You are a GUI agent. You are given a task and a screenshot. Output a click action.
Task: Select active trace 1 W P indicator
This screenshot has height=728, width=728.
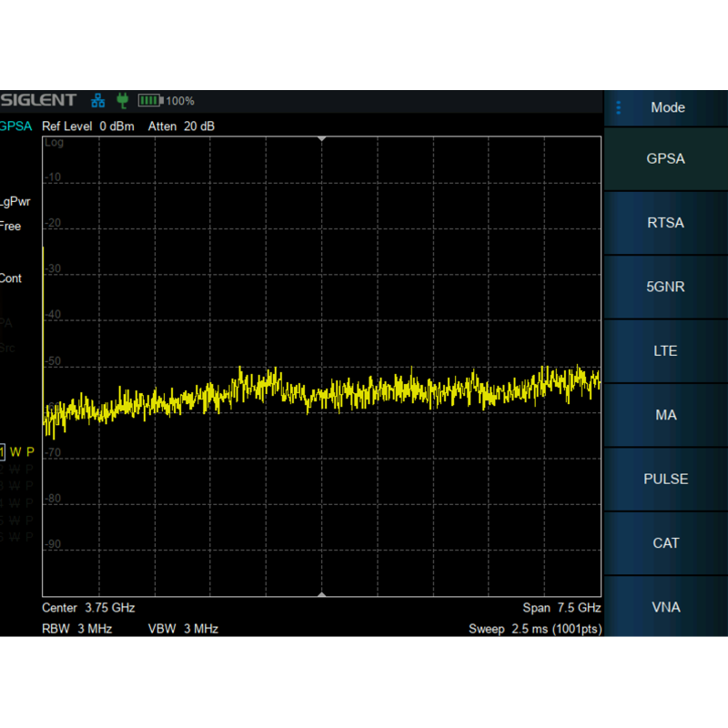click(x=17, y=452)
